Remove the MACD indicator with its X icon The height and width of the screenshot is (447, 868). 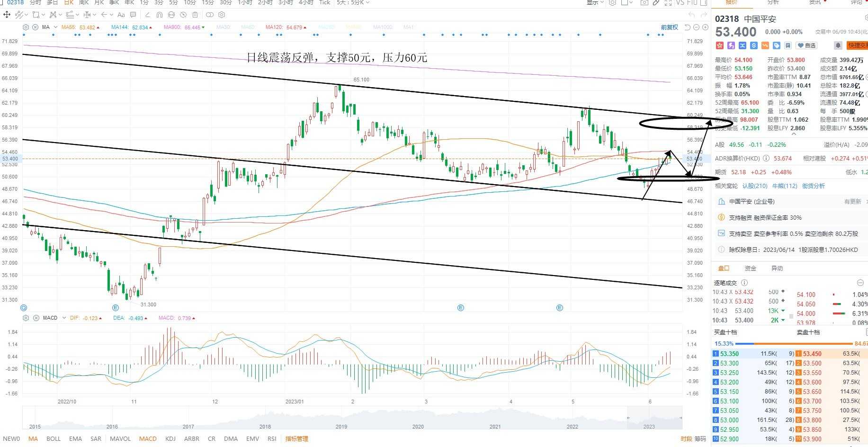point(36,318)
